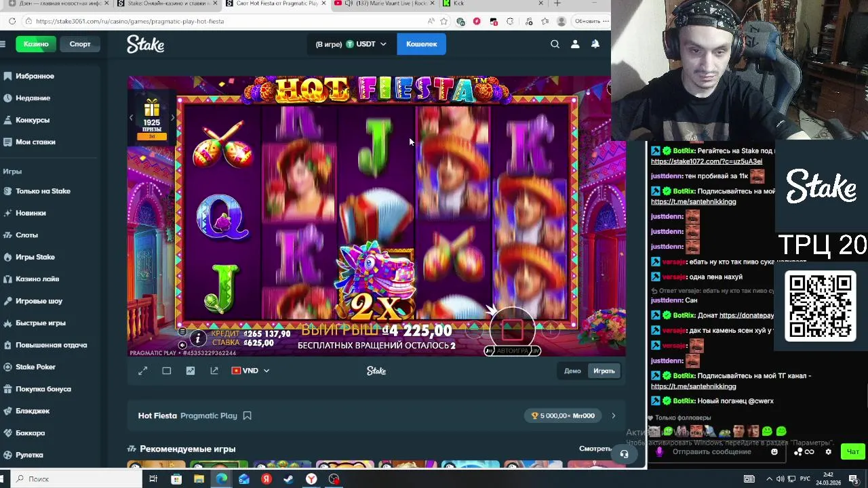Screen dimensions: 868x488
Task: Click the Казино лайв sidebar icon
Action: click(x=7, y=279)
